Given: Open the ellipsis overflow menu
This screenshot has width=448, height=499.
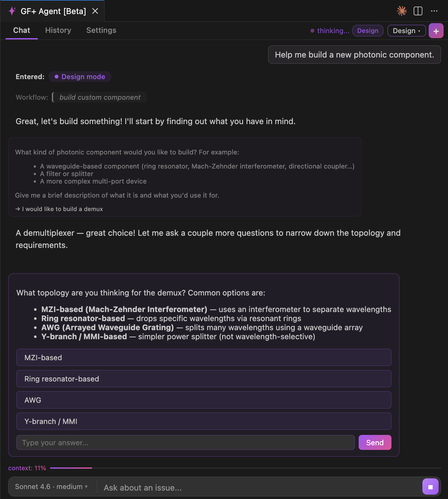Looking at the screenshot, I should click(x=435, y=11).
